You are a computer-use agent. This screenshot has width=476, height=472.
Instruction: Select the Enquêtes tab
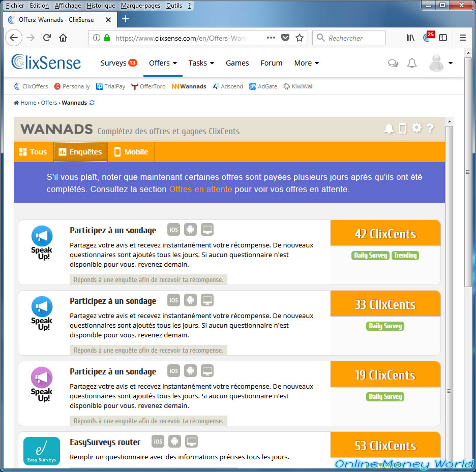click(80, 152)
